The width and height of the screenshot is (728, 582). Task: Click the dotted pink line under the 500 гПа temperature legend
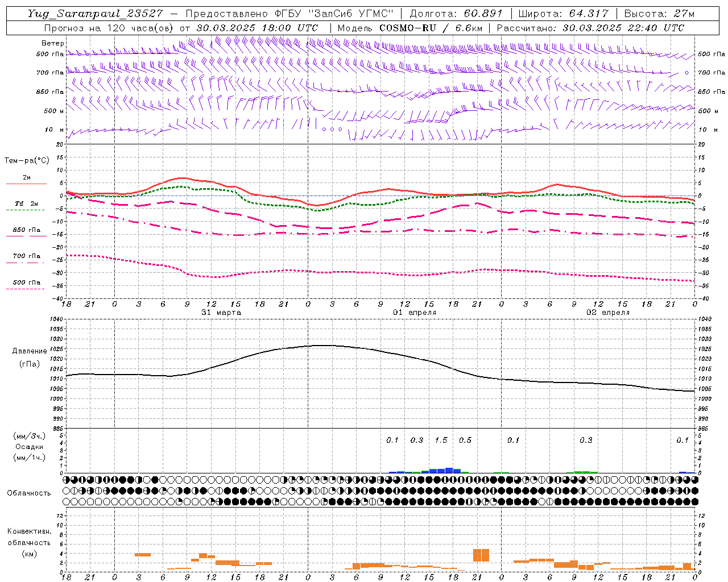26,289
